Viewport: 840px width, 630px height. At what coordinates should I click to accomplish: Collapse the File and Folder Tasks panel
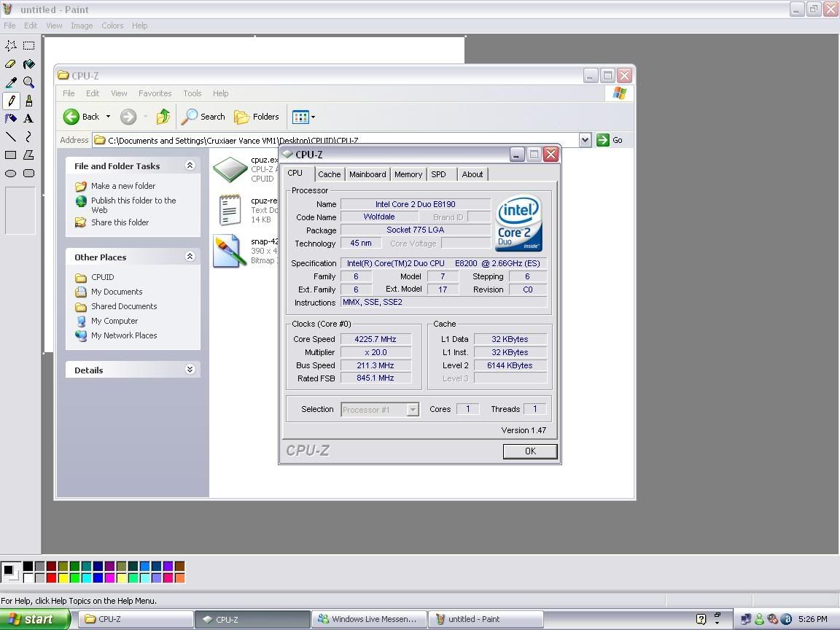tap(190, 166)
